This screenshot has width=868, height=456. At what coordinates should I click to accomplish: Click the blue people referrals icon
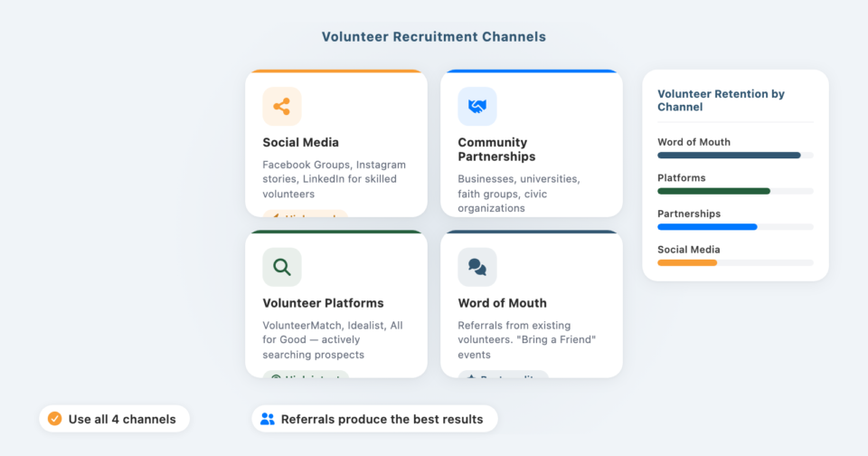267,419
